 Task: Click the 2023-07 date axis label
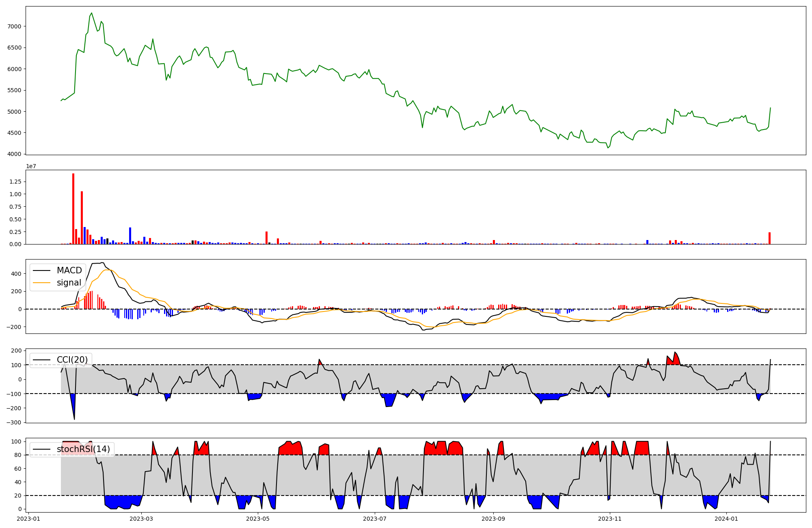375,519
